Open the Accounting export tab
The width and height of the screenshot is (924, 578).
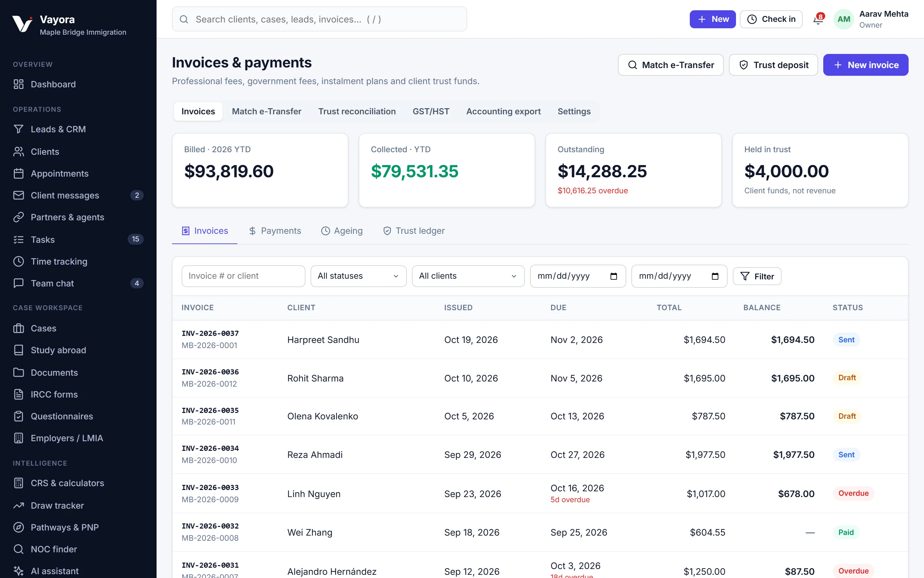[x=503, y=111]
